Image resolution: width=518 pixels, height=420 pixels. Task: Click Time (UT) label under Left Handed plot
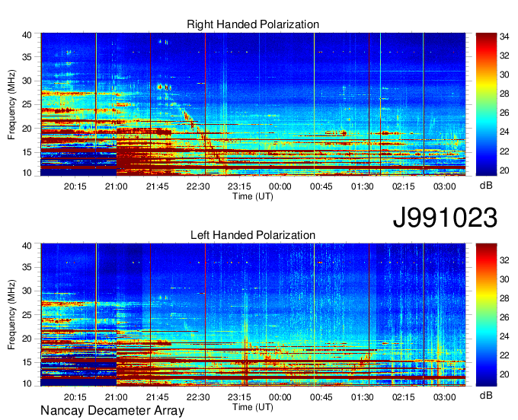(x=253, y=407)
